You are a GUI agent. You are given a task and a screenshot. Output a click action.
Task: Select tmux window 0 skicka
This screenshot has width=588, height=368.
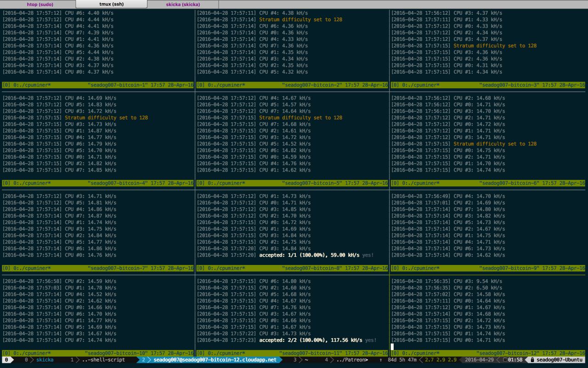[40, 360]
